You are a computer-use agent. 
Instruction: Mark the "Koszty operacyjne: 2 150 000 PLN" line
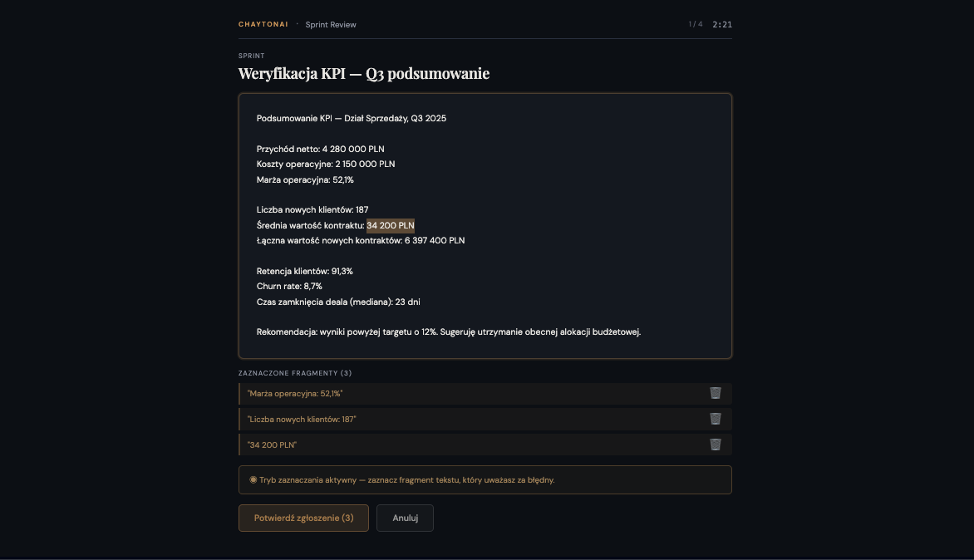326,165
